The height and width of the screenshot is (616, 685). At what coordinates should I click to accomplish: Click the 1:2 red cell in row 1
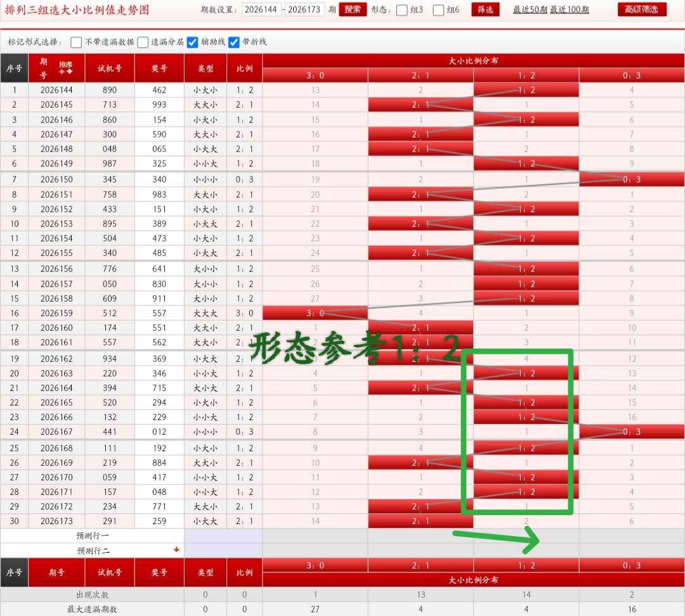click(526, 90)
